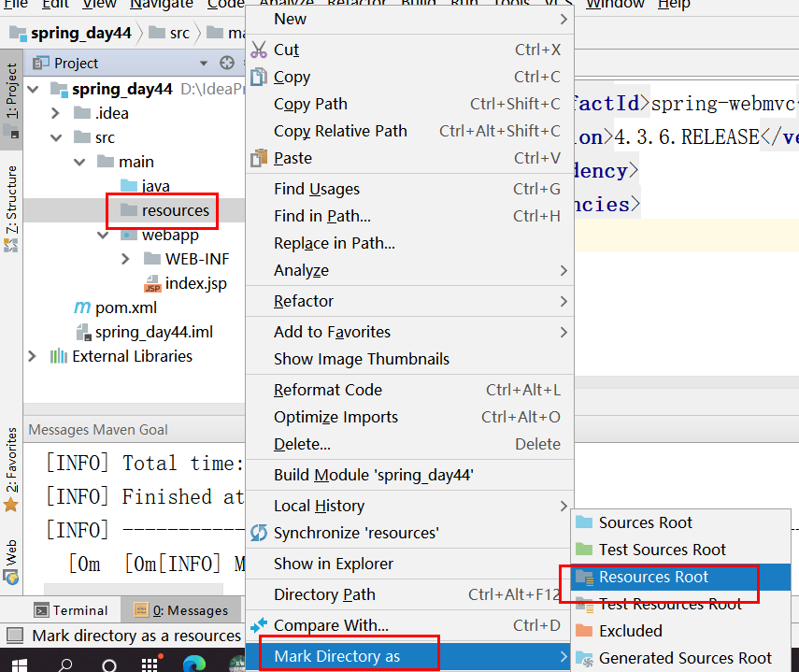Choose Optimize Imports from the menu
799x672 pixels.
tap(409, 417)
